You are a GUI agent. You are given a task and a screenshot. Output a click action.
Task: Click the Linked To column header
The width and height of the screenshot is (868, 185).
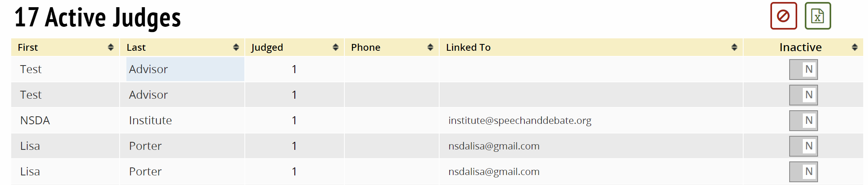[468, 48]
